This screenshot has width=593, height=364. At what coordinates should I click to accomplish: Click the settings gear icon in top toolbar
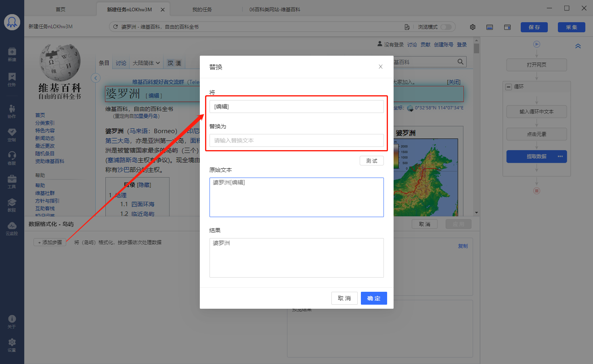(x=473, y=27)
